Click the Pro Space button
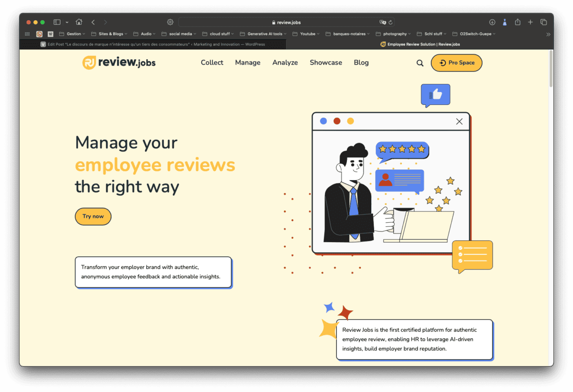Screen dimensions: 573x392 pos(457,63)
